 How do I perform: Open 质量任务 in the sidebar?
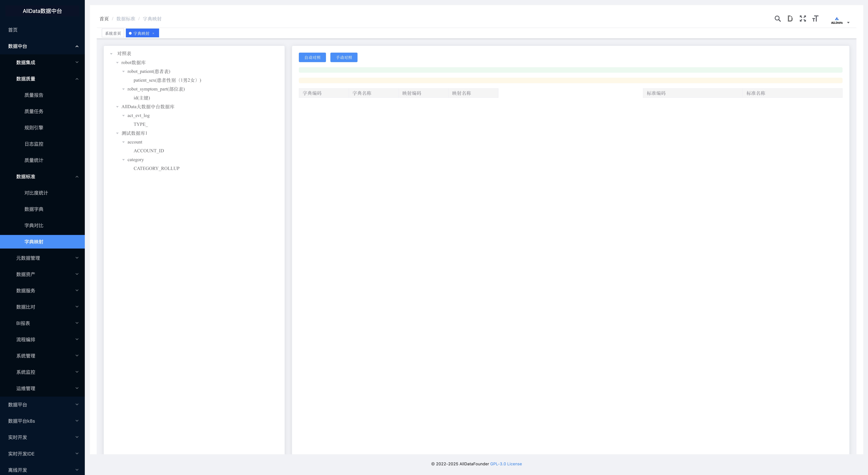point(42,111)
